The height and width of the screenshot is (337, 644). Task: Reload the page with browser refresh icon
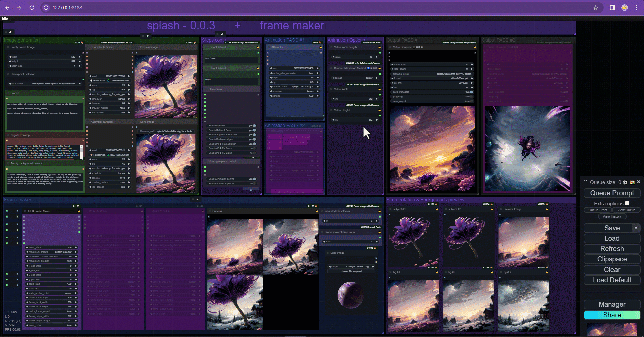(x=32, y=8)
